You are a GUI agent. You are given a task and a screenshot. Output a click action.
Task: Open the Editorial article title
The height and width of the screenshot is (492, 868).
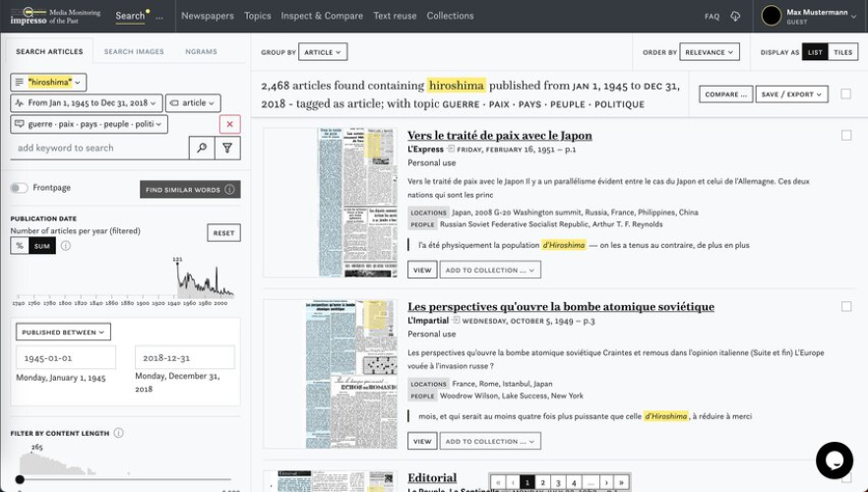point(432,477)
